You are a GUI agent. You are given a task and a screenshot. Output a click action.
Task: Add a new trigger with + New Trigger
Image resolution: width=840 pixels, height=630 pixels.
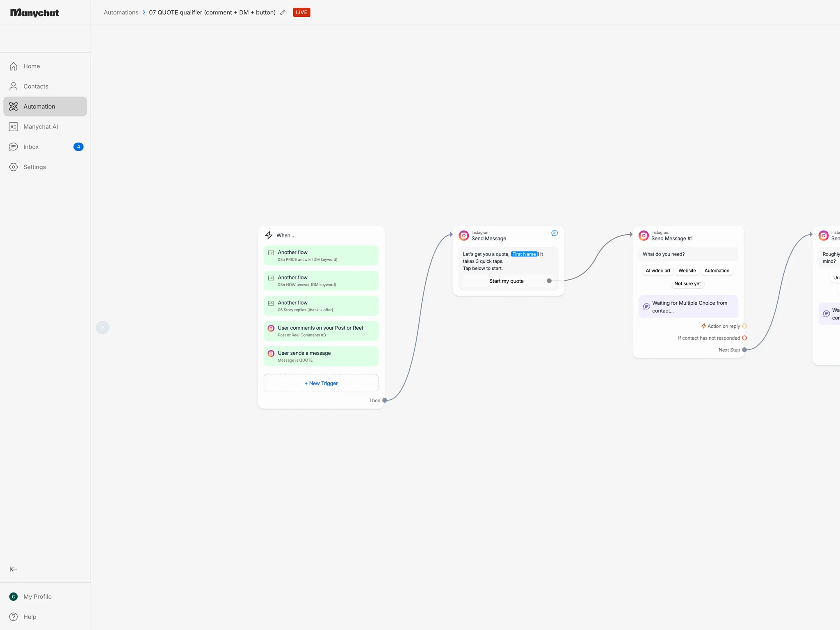coord(321,383)
